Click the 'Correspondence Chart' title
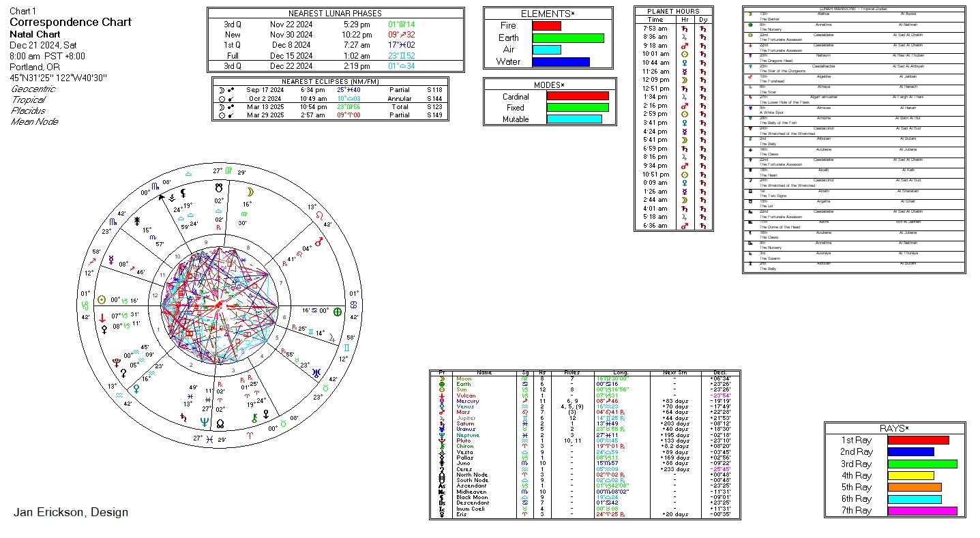Viewport: 980px width, 538px height. tap(70, 22)
